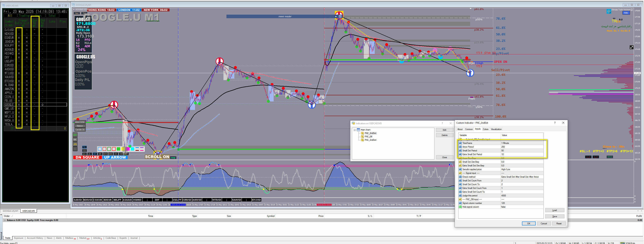
Task: Pick the cyan filled color swatch
Action: coord(133,149)
